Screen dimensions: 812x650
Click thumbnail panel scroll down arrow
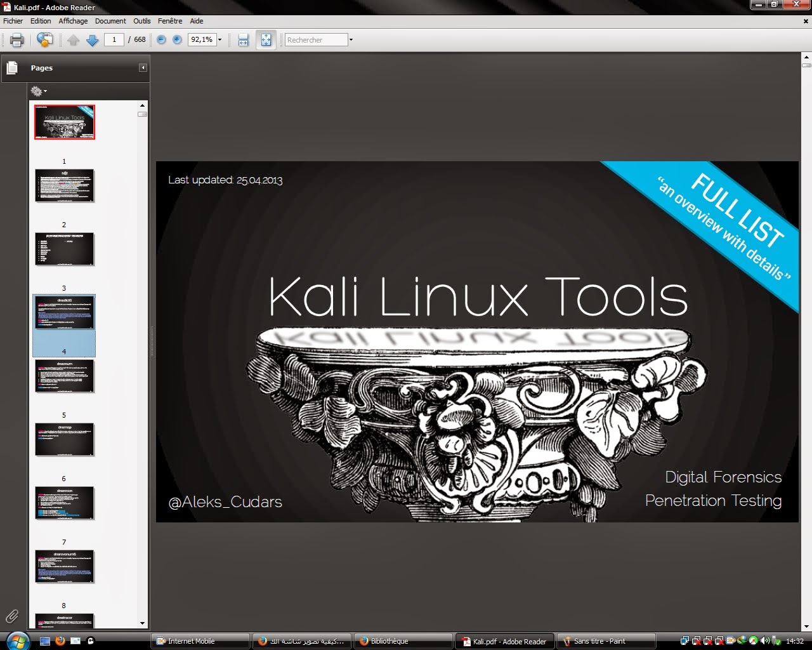click(142, 623)
